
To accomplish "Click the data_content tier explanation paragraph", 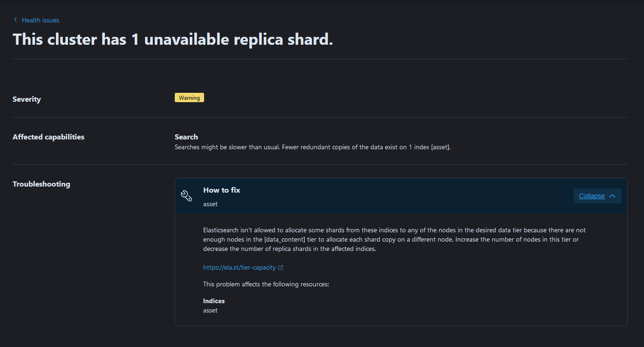I will 394,239.
